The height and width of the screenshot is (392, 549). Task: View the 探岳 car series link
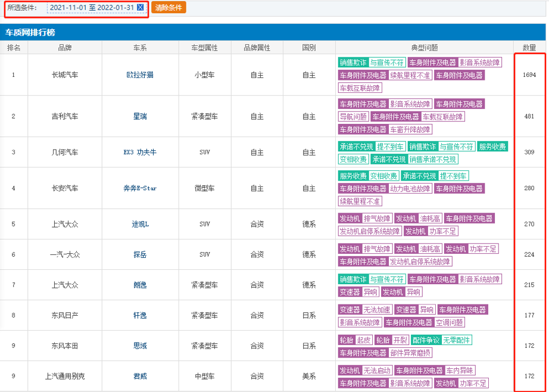tap(140, 254)
